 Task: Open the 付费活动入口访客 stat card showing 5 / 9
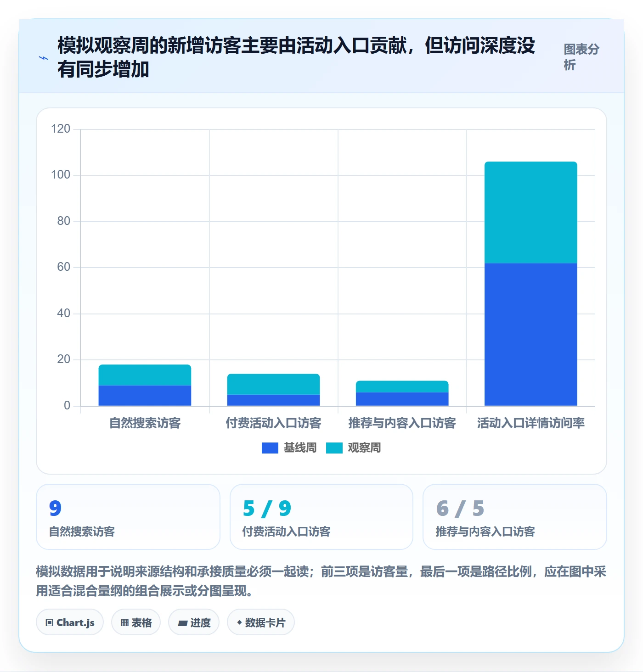[x=321, y=517]
